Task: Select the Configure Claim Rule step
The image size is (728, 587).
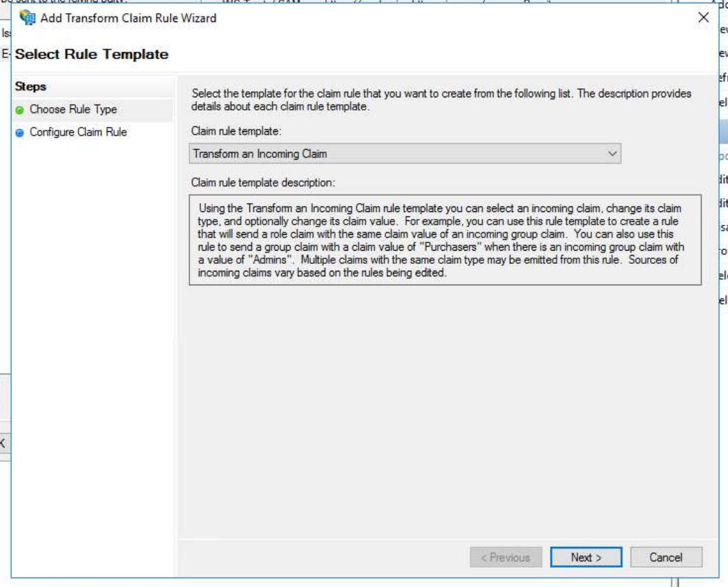Action: click(77, 133)
